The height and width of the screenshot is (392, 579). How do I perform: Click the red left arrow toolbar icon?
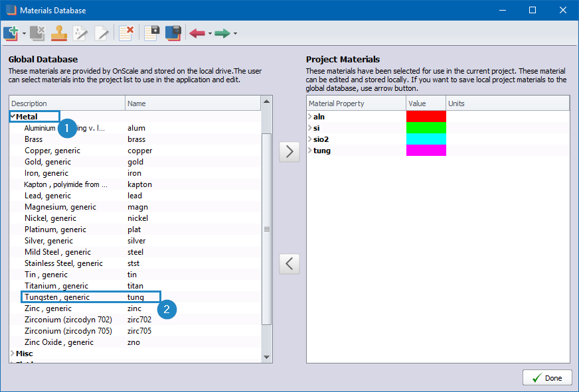197,34
